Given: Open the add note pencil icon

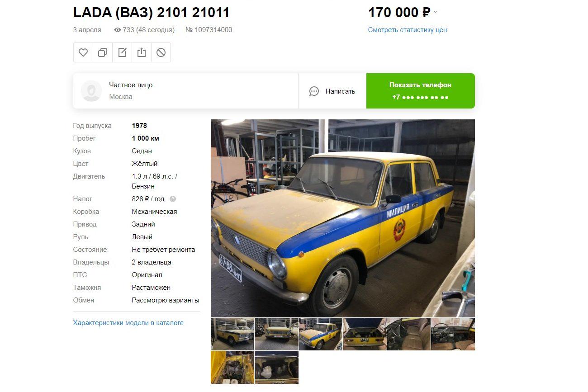Looking at the screenshot, I should click(122, 52).
